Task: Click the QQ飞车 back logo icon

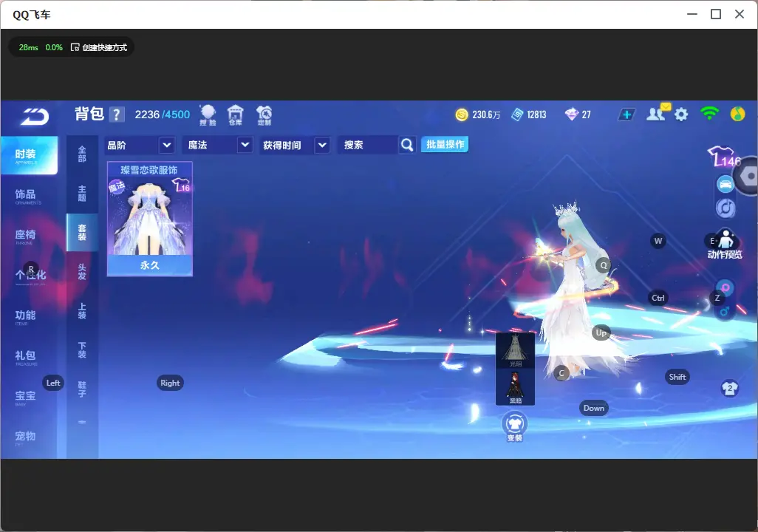Action: [x=34, y=116]
